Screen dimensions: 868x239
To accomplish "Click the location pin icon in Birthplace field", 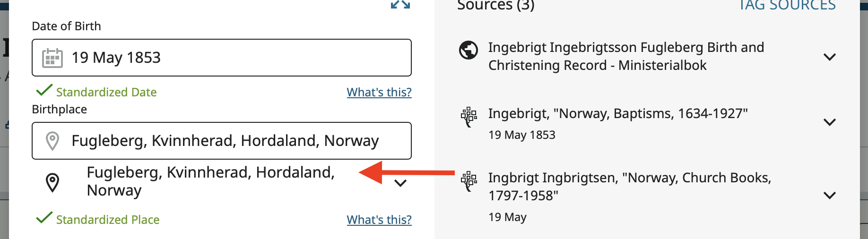I will coord(52,141).
